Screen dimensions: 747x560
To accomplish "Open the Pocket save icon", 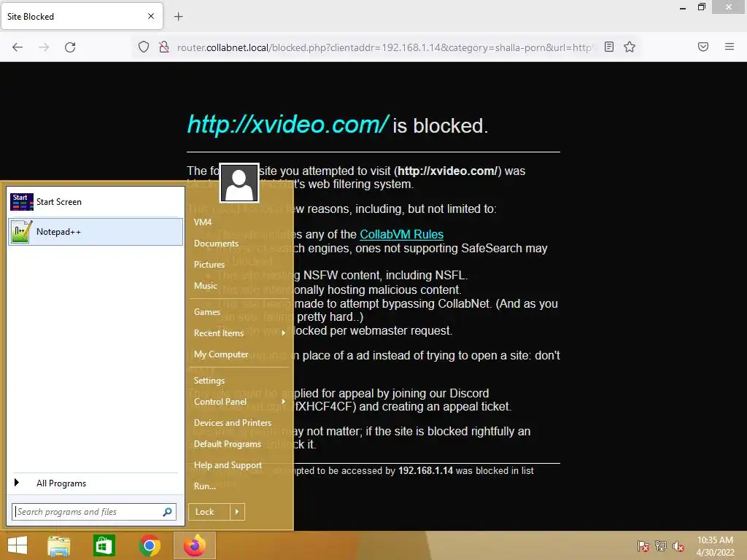I will pos(703,47).
